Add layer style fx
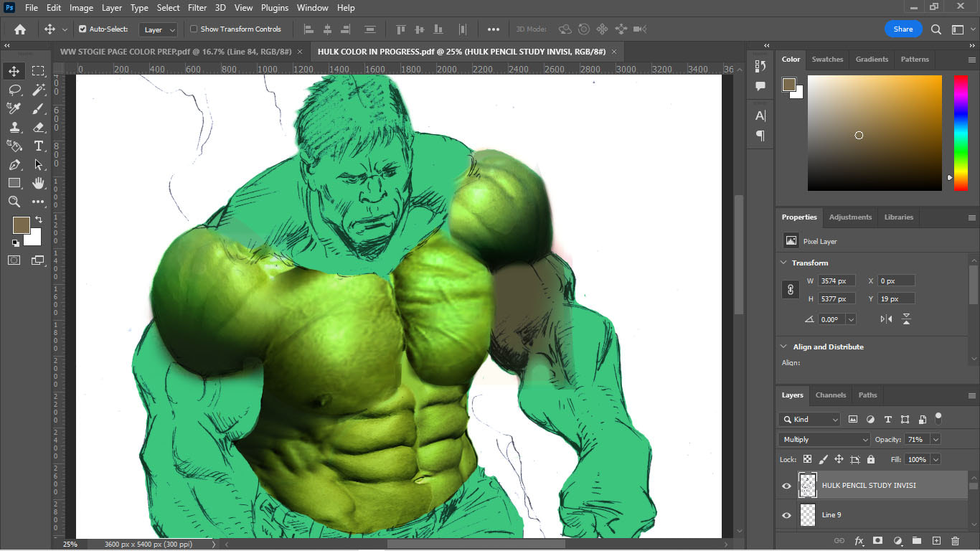 [x=859, y=540]
